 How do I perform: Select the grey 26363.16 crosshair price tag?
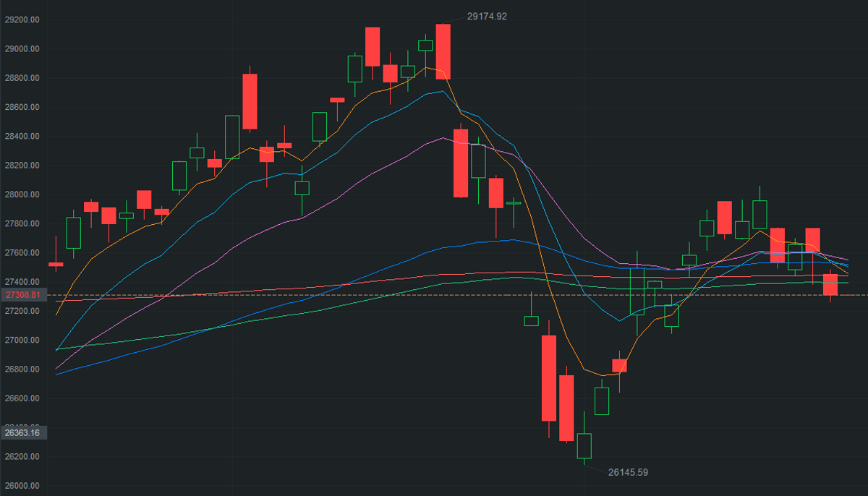pyautogui.click(x=23, y=432)
